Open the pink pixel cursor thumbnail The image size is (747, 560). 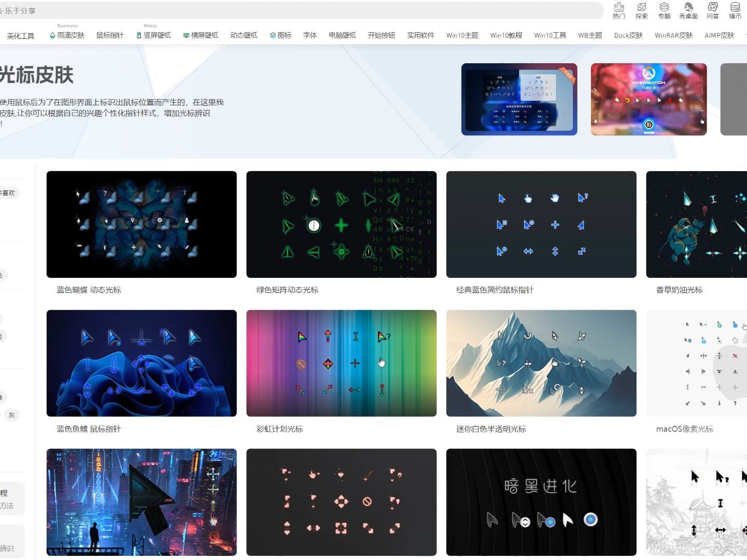point(341,502)
